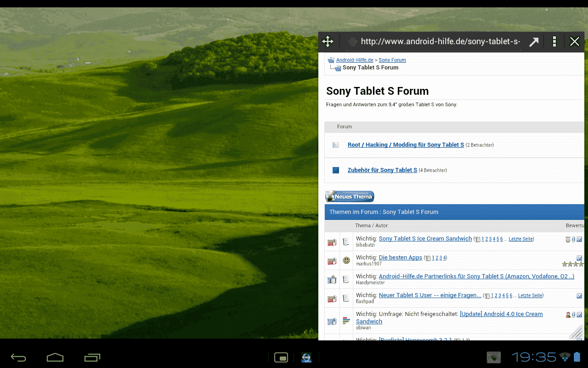Click locked thread icon in Handymeister row
The width and height of the screenshot is (588, 368).
[x=332, y=280]
